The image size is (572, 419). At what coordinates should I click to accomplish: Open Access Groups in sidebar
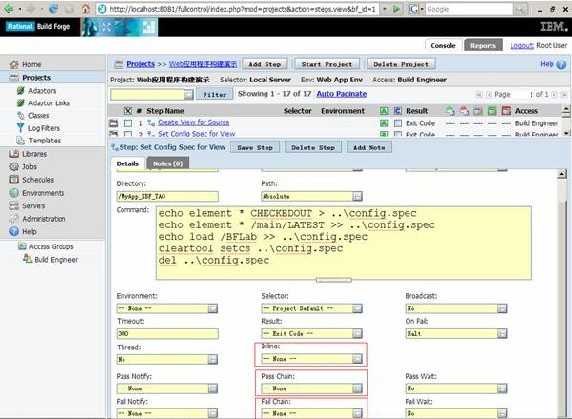click(x=51, y=247)
